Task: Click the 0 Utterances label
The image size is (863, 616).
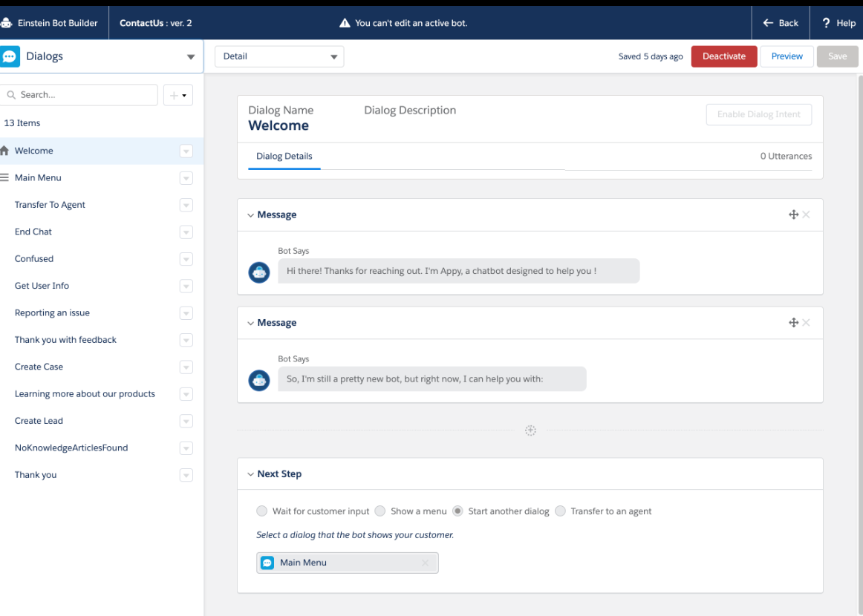Action: 786,156
